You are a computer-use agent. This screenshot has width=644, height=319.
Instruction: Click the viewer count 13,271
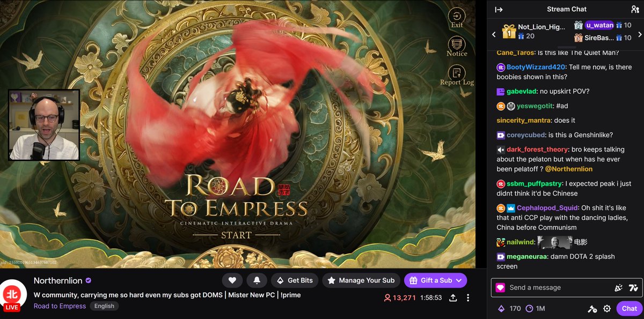pos(400,298)
